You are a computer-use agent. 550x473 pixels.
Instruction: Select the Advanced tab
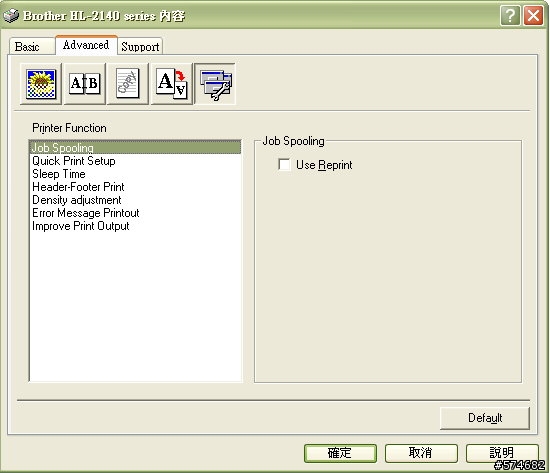click(x=86, y=45)
